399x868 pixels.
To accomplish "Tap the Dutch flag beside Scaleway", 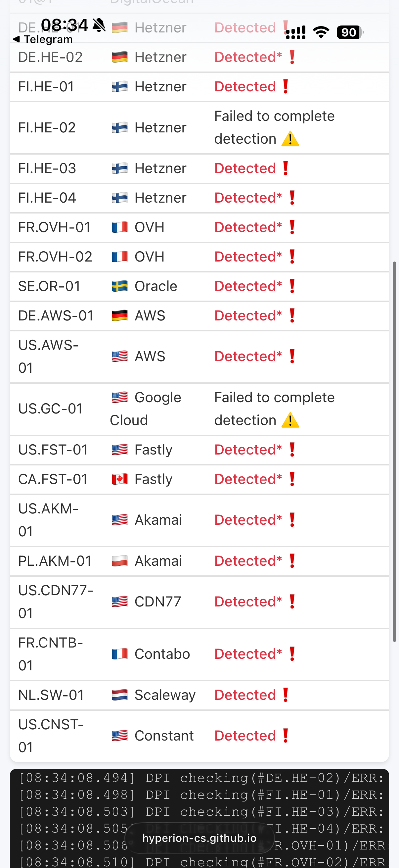I will 119,695.
